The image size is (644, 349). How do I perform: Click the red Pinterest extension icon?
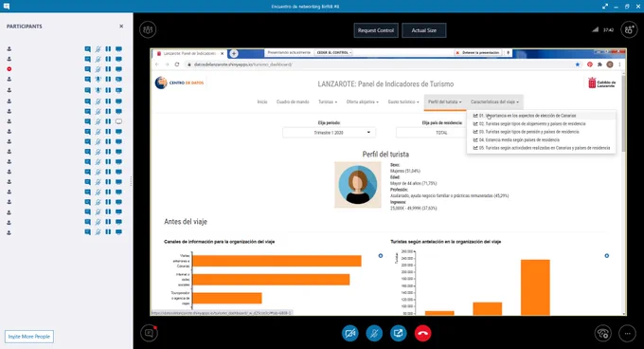click(x=590, y=64)
